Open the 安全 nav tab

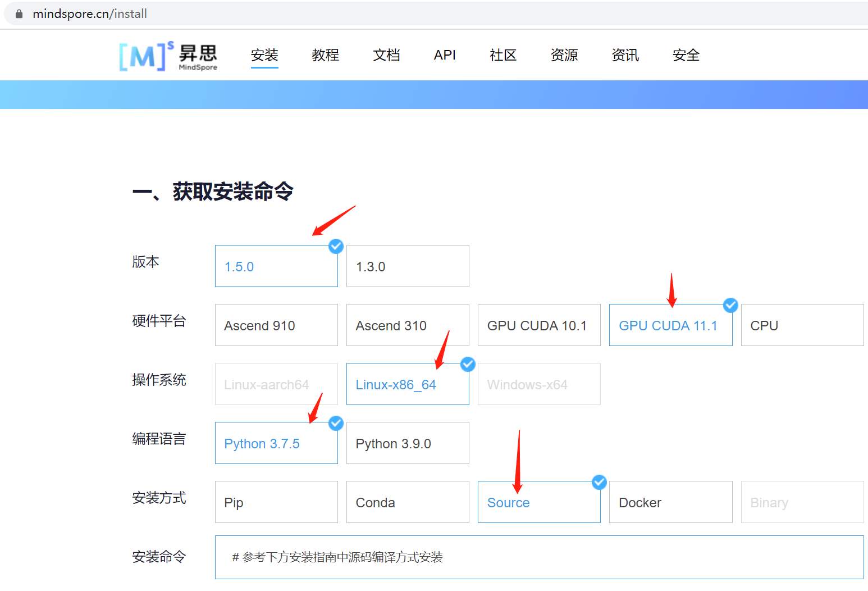point(686,55)
